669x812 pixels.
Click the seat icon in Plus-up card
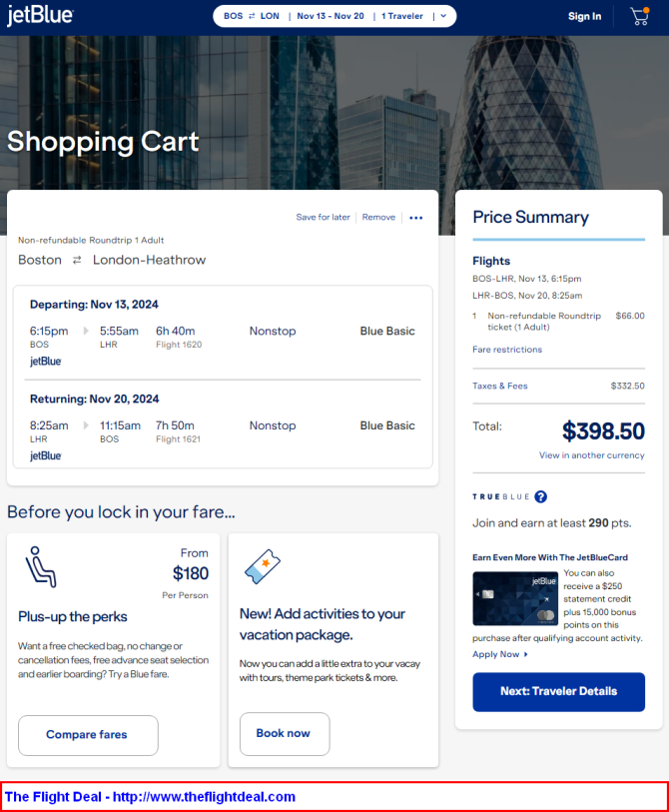coord(41,567)
